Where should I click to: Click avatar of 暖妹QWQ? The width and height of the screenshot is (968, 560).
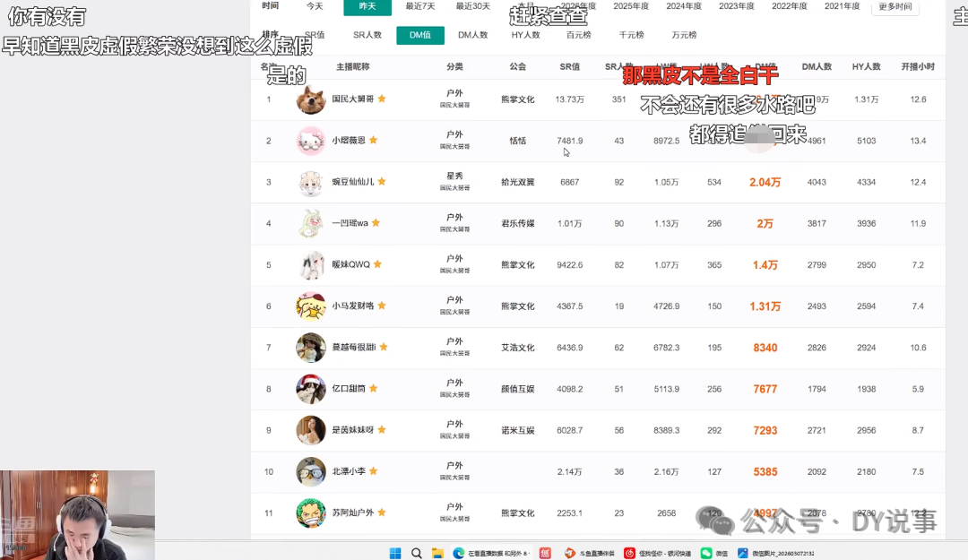pos(311,265)
